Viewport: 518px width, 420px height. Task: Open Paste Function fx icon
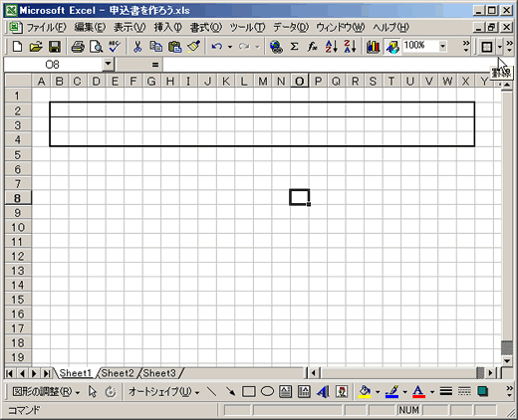(313, 47)
